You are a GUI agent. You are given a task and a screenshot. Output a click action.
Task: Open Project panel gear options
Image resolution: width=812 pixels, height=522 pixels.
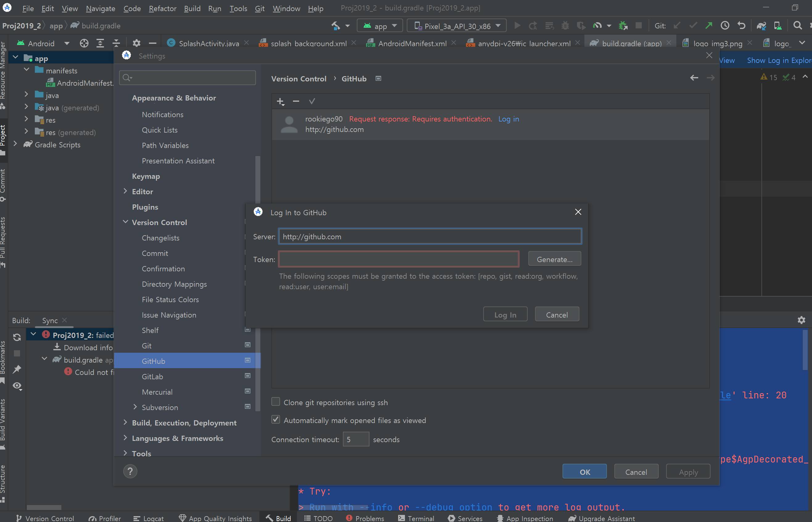coord(136,43)
